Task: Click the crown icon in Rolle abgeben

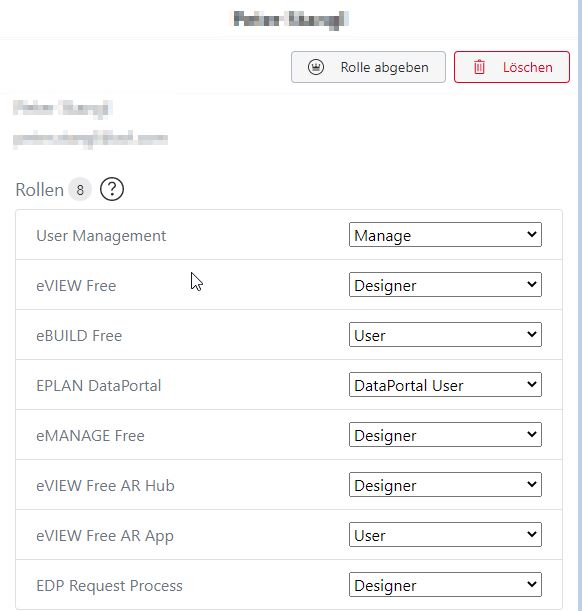Action: coord(316,67)
